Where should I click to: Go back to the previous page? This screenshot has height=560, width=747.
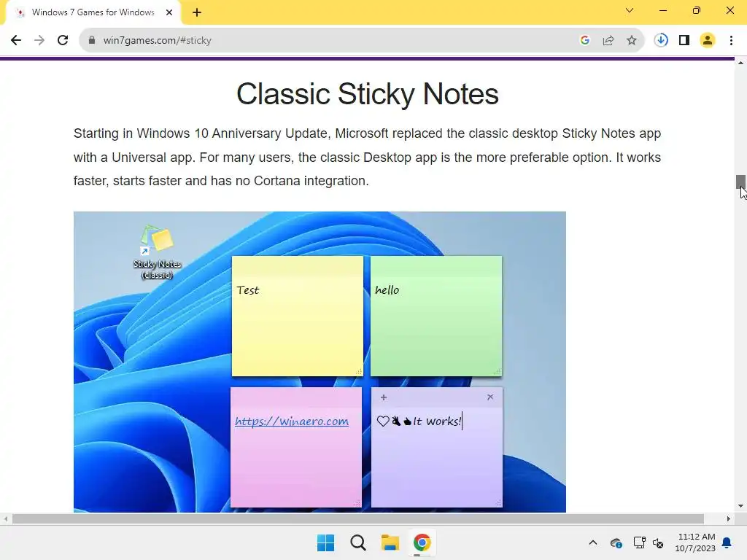pos(16,41)
